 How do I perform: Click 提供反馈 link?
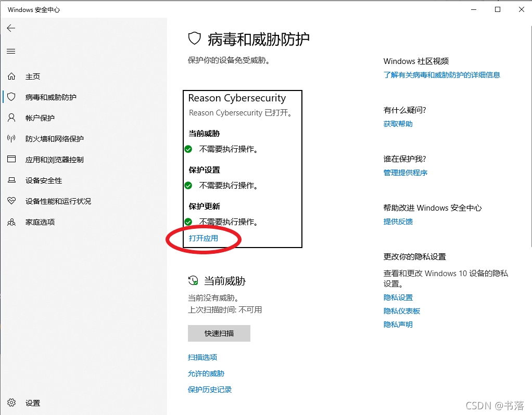tap(398, 222)
